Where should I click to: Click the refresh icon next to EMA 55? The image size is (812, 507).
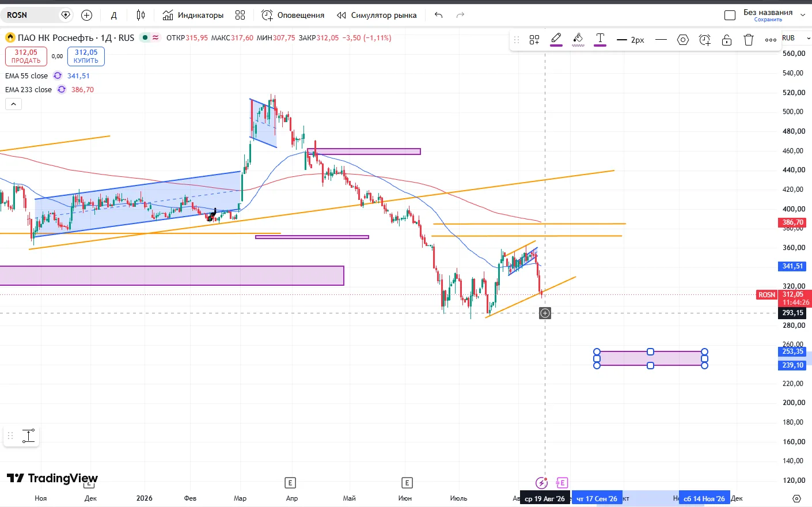(58, 76)
